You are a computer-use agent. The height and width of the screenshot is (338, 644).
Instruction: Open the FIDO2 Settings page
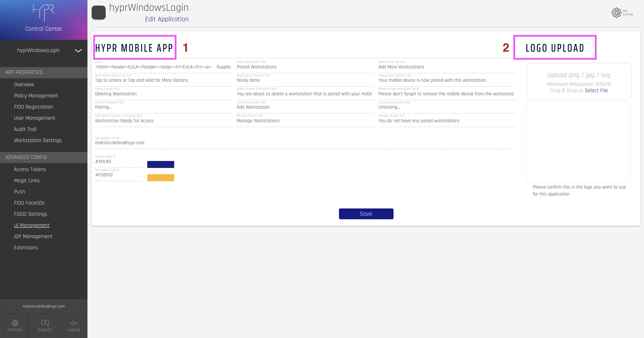30,214
